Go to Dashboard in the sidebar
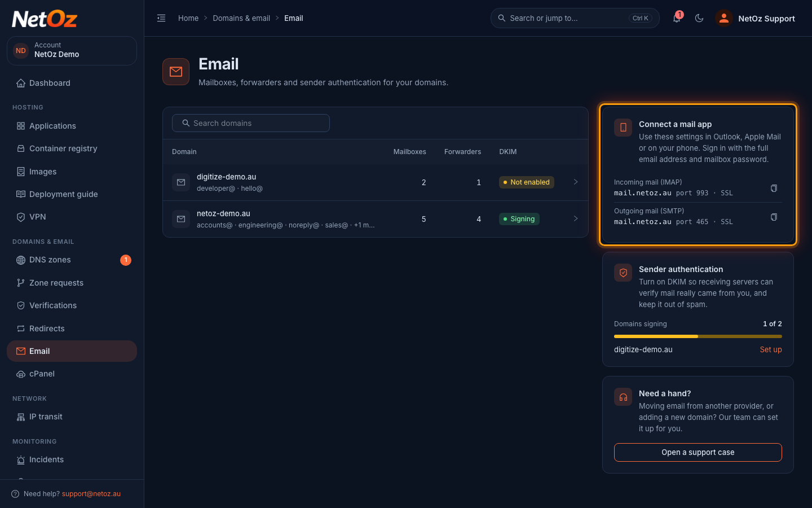 coord(72,83)
